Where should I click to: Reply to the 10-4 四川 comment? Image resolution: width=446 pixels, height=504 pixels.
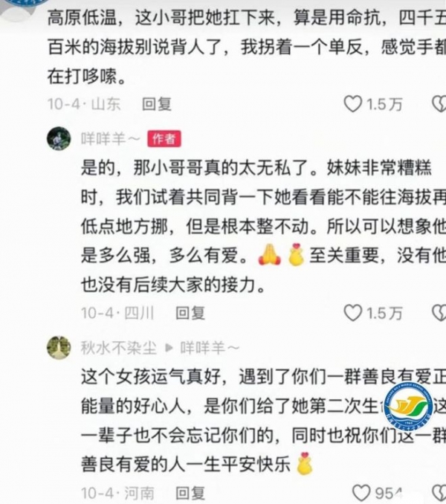point(190,313)
